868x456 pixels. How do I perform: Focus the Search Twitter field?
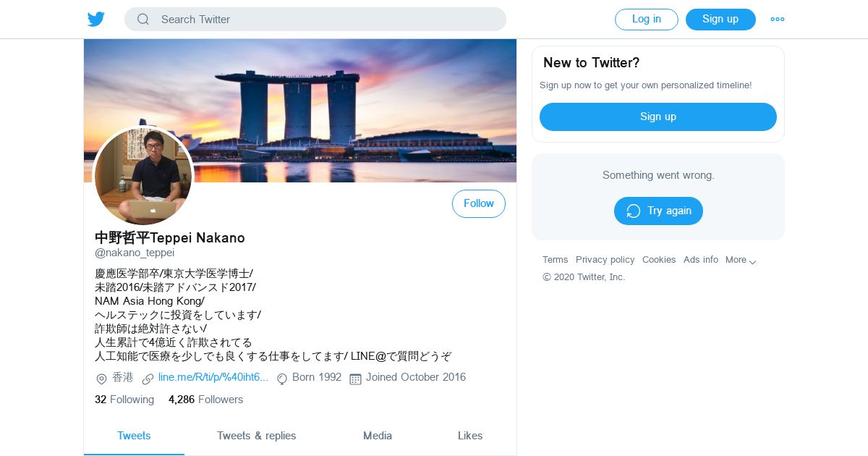tap(315, 20)
